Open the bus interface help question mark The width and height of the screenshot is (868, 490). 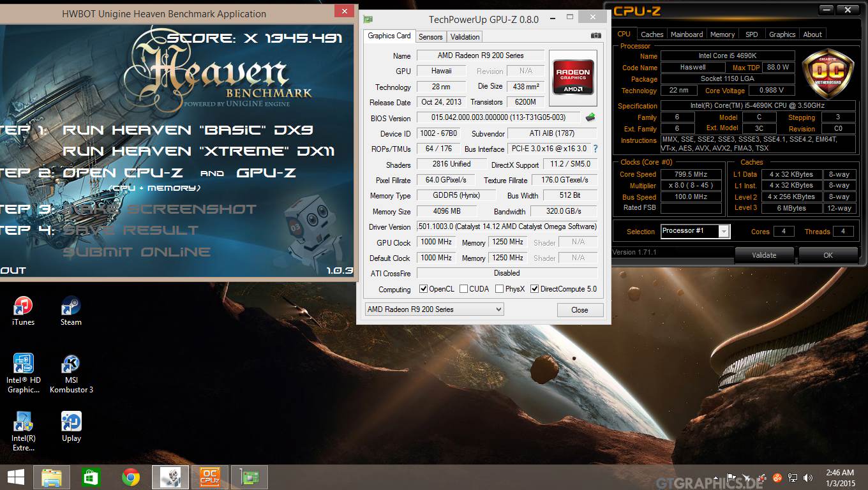click(595, 149)
